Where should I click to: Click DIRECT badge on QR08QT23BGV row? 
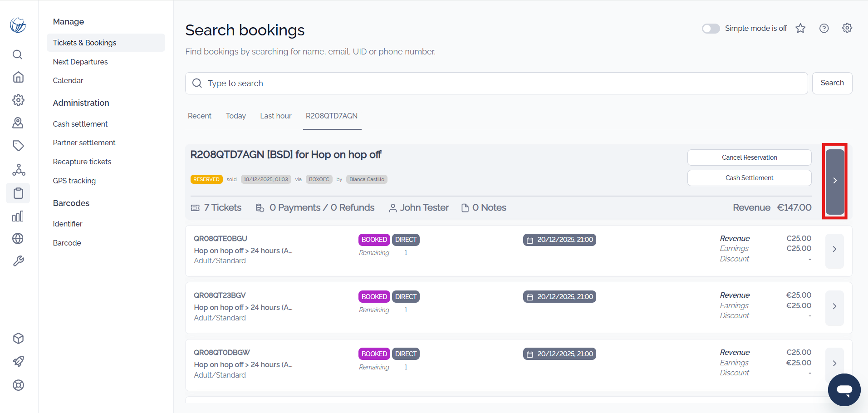[406, 297]
